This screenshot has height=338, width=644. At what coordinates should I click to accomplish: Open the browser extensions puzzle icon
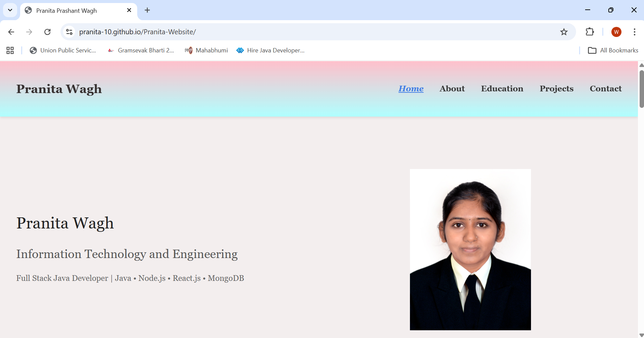point(590,32)
